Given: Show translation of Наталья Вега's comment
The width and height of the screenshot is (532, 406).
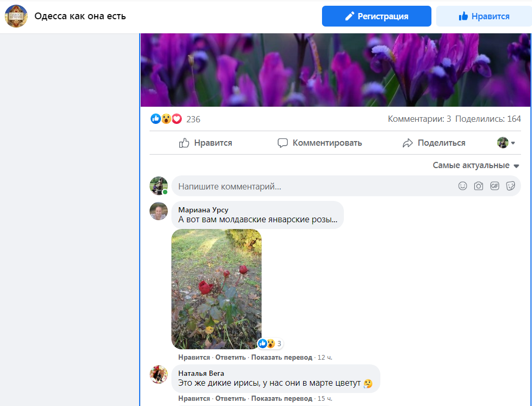Looking at the screenshot, I should point(281,399).
